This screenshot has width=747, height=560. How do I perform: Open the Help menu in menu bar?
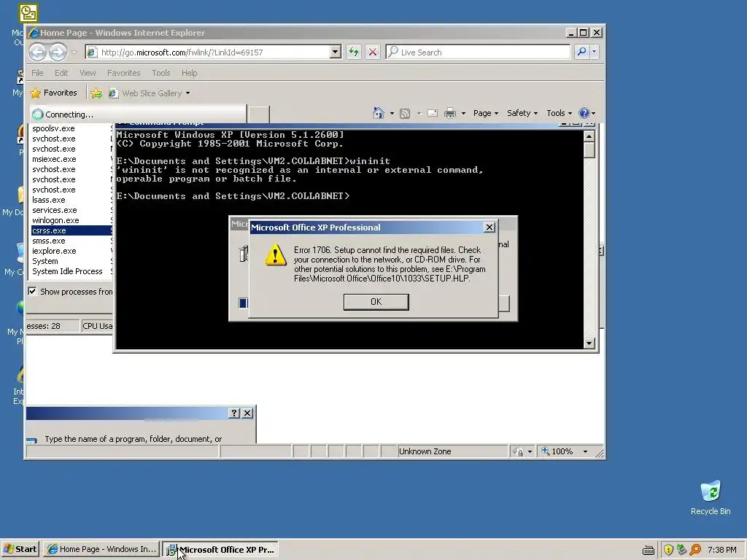(189, 73)
